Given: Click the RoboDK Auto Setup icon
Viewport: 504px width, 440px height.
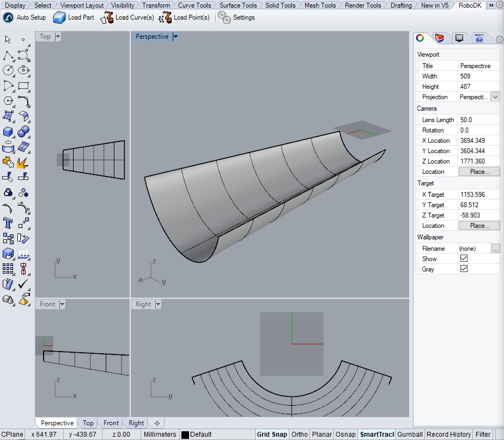Looking at the screenshot, I should tap(9, 17).
